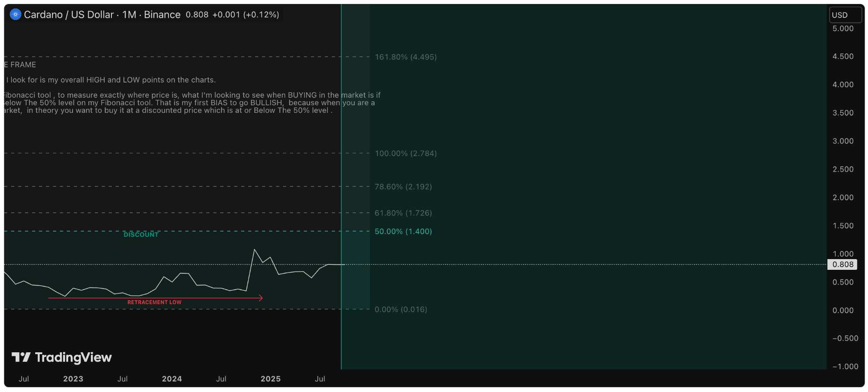Select the 0.00% (0.016) Fibonacci label

pyautogui.click(x=401, y=309)
